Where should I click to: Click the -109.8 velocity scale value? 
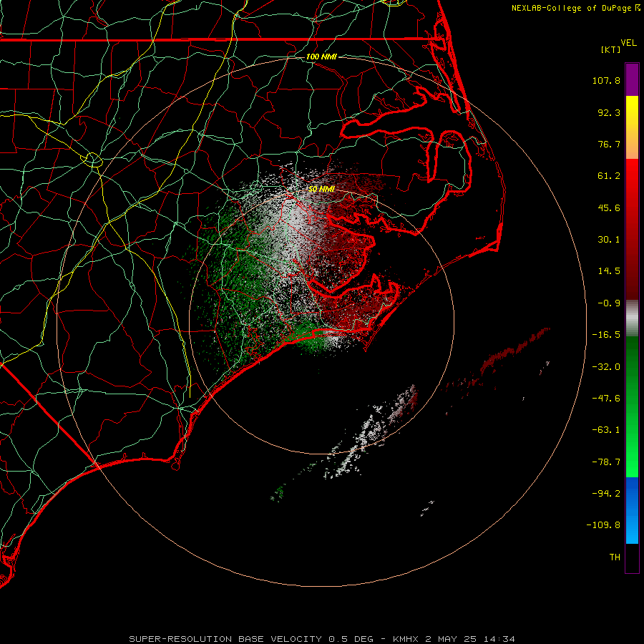click(603, 525)
